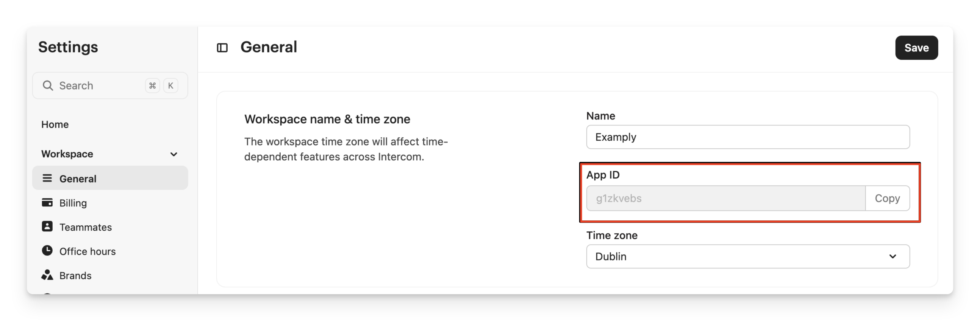Image resolution: width=980 pixels, height=321 pixels.
Task: Focus the Settings search box
Action: tap(99, 86)
